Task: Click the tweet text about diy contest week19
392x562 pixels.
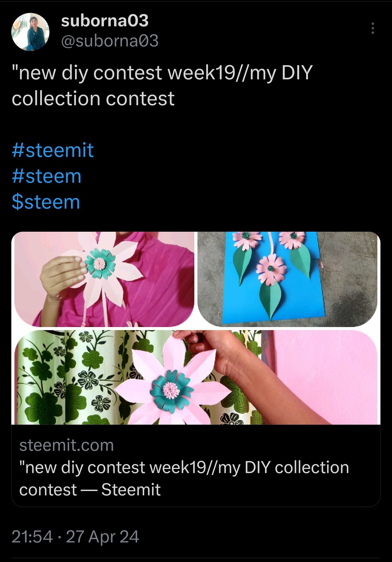Action: [162, 86]
